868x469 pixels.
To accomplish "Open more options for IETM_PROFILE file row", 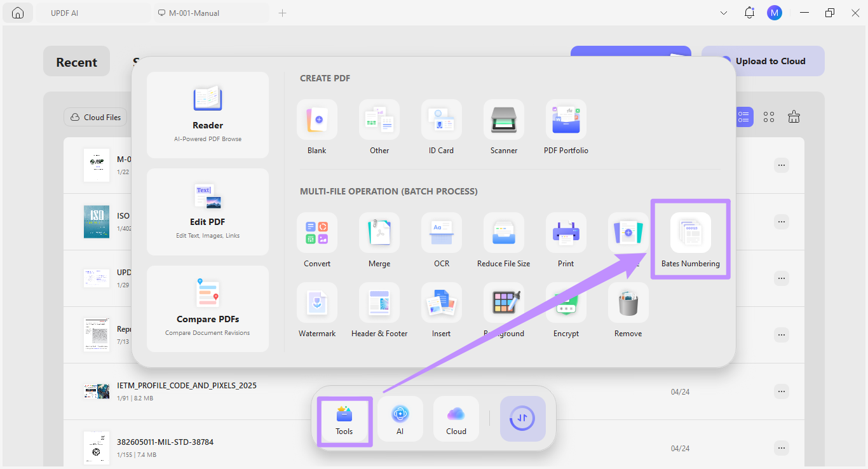I will click(x=782, y=391).
